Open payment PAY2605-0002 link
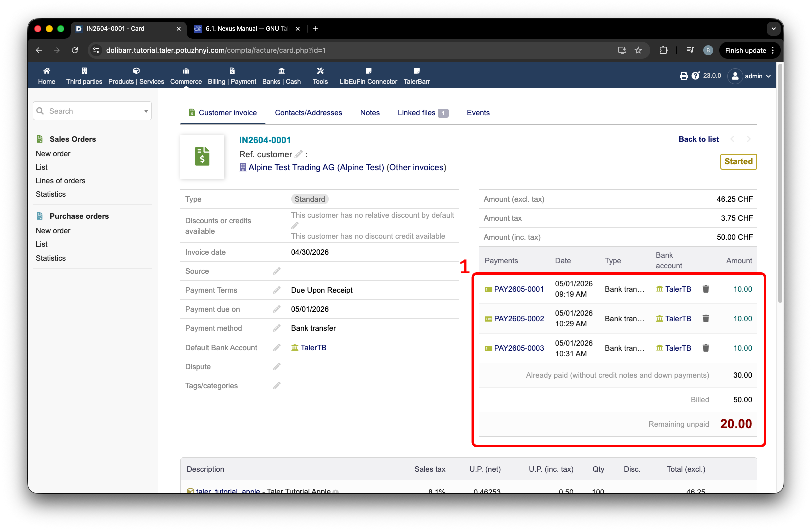The height and width of the screenshot is (530, 812). (x=519, y=319)
